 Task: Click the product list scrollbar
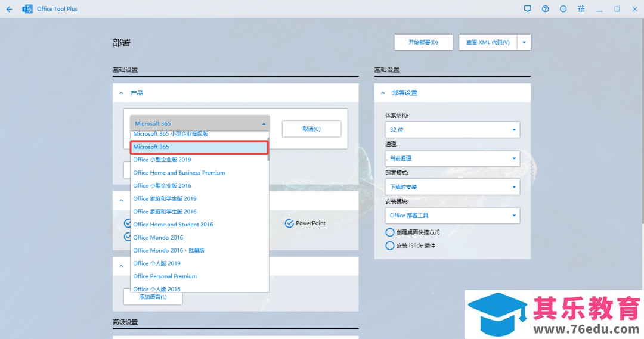click(268, 150)
